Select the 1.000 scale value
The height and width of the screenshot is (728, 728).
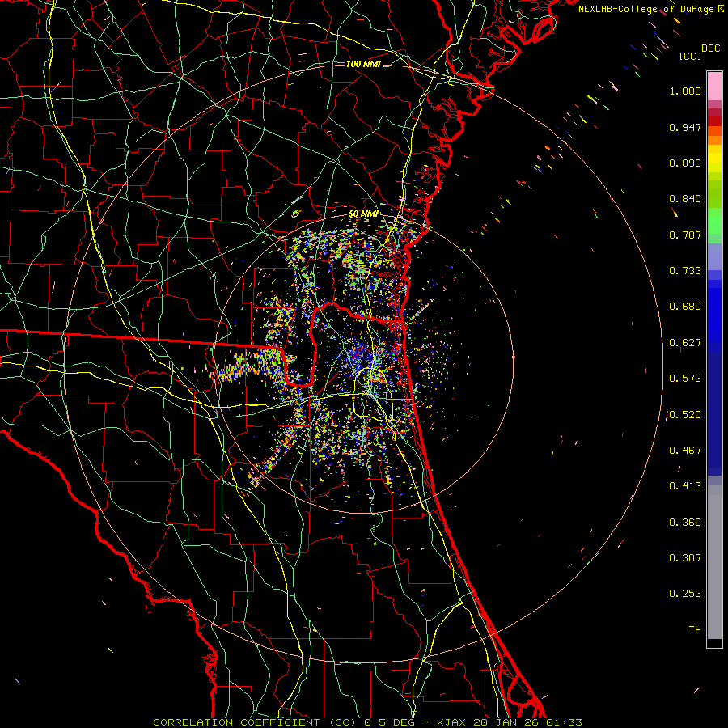pos(685,91)
